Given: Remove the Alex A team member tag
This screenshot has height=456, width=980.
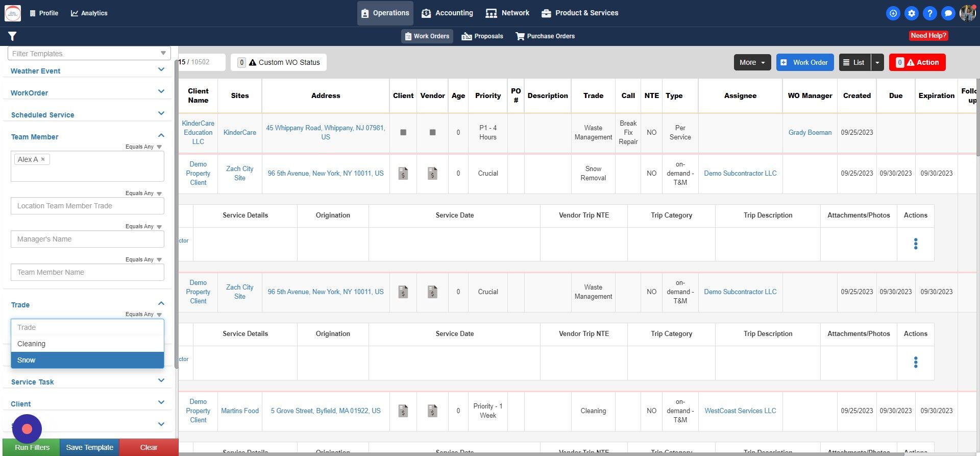Looking at the screenshot, I should 43,159.
